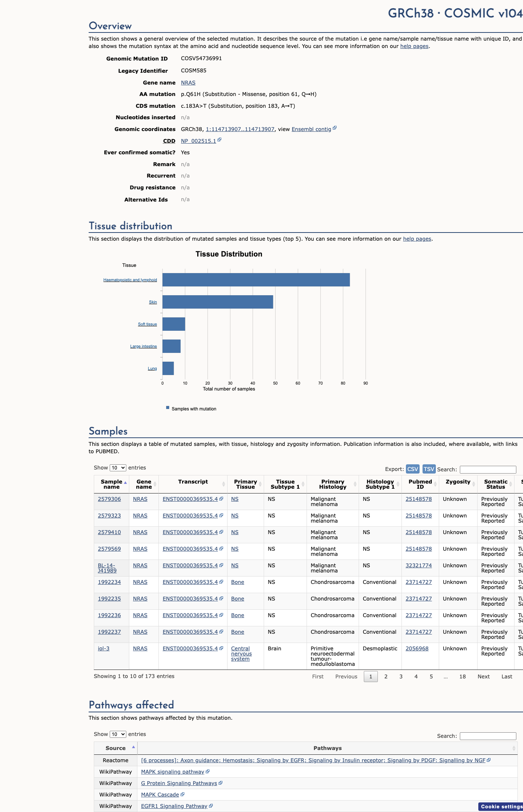The width and height of the screenshot is (523, 812).
Task: Open NRAS gene link in Overview
Action: [x=188, y=83]
